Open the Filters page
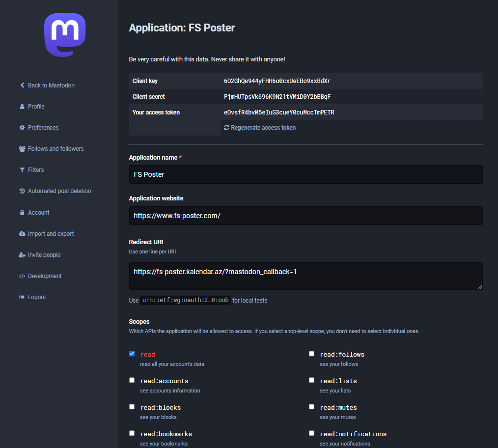Image resolution: width=498 pixels, height=448 pixels. tap(36, 170)
